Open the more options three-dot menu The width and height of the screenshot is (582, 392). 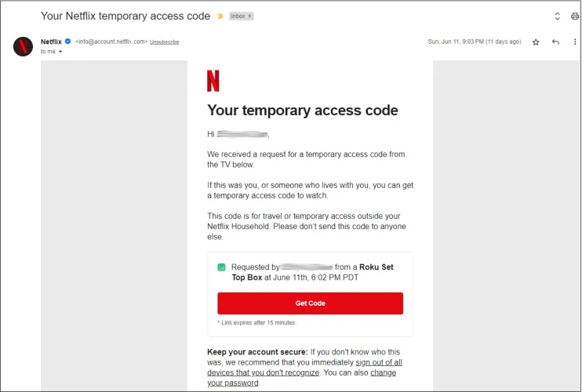(574, 42)
